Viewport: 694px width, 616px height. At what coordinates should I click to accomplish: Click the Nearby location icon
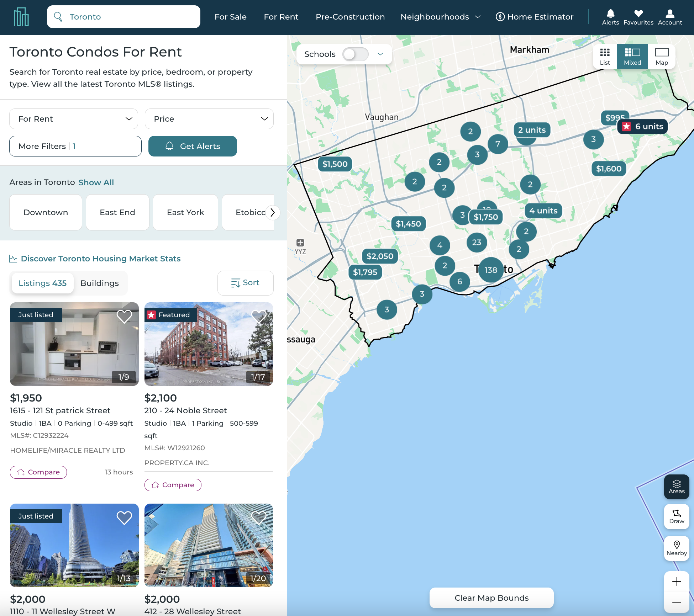(x=676, y=548)
